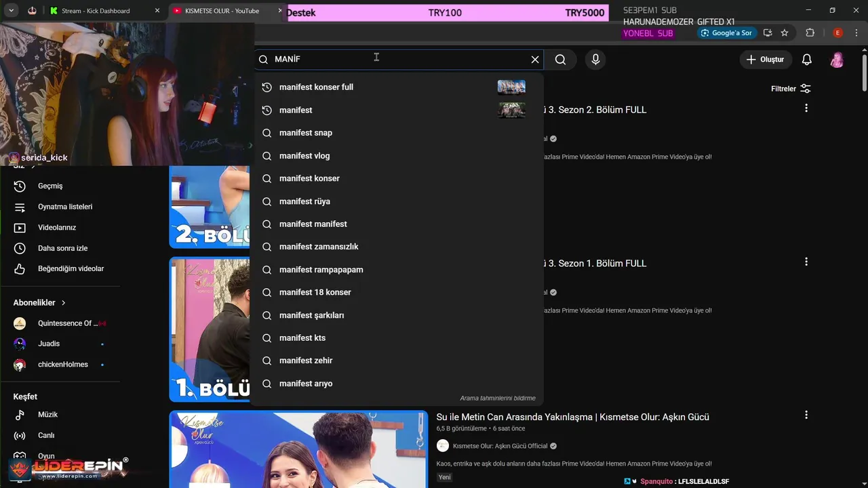
Task: Report search predictions link
Action: pyautogui.click(x=498, y=399)
